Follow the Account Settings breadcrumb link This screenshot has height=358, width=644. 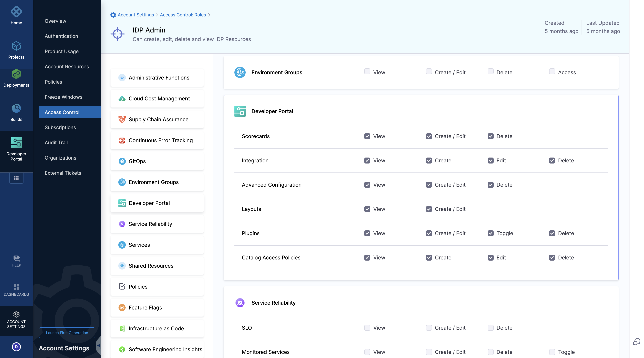coord(135,15)
